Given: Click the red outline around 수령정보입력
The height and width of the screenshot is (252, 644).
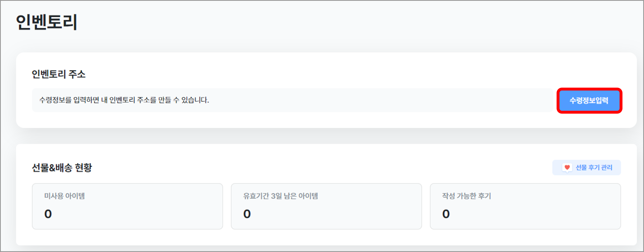Looking at the screenshot, I should click(x=589, y=89).
